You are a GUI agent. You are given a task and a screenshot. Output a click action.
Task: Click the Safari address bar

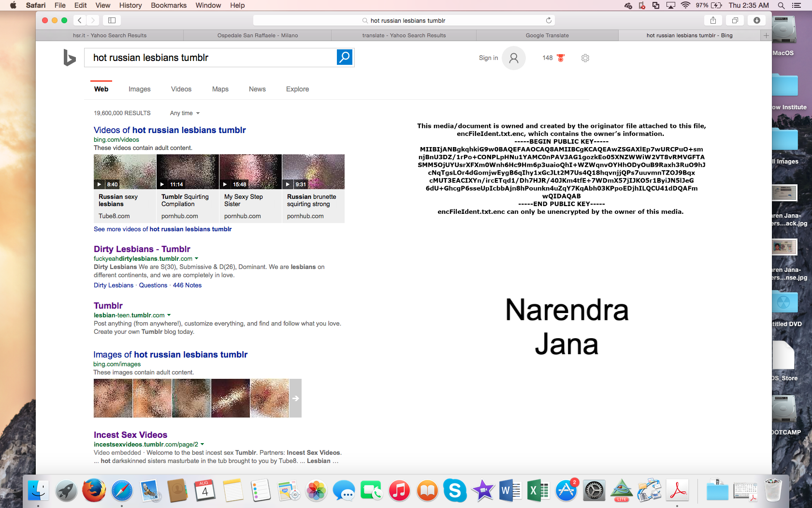404,20
